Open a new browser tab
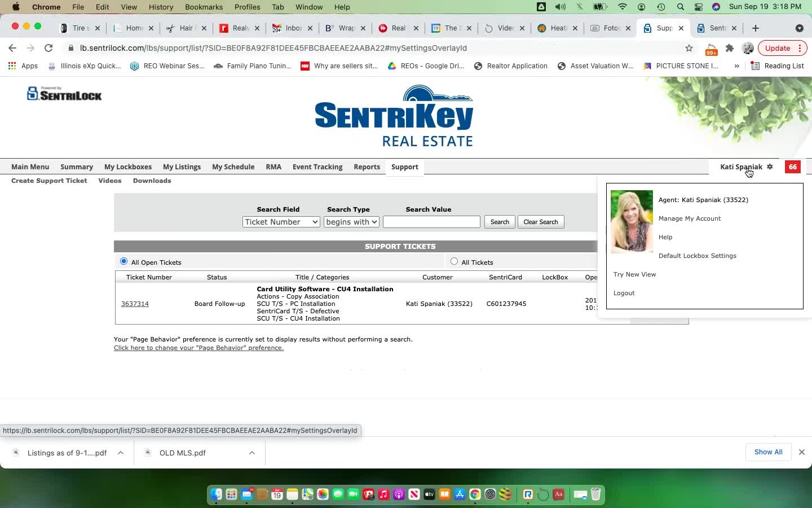The height and width of the screenshot is (508, 812). pos(756,28)
